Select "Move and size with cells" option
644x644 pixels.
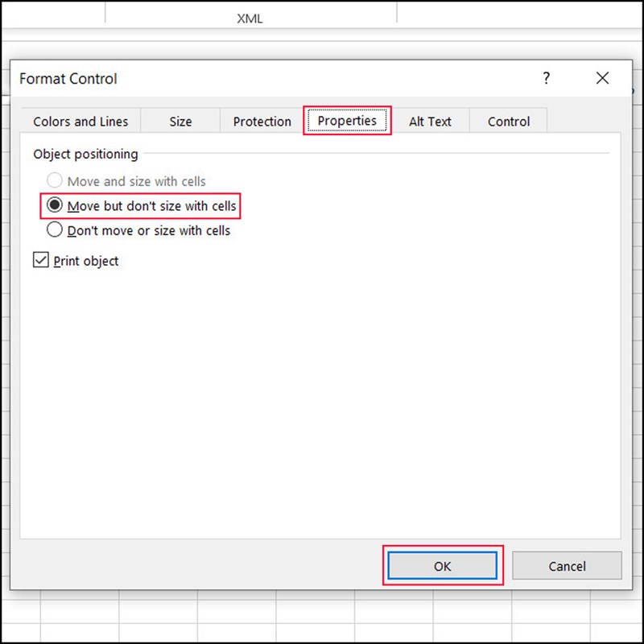(54, 180)
